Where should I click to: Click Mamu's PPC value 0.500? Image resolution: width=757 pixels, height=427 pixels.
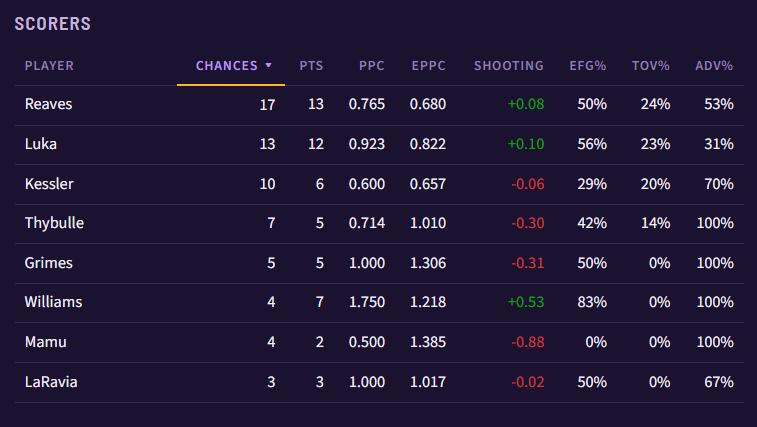click(367, 342)
